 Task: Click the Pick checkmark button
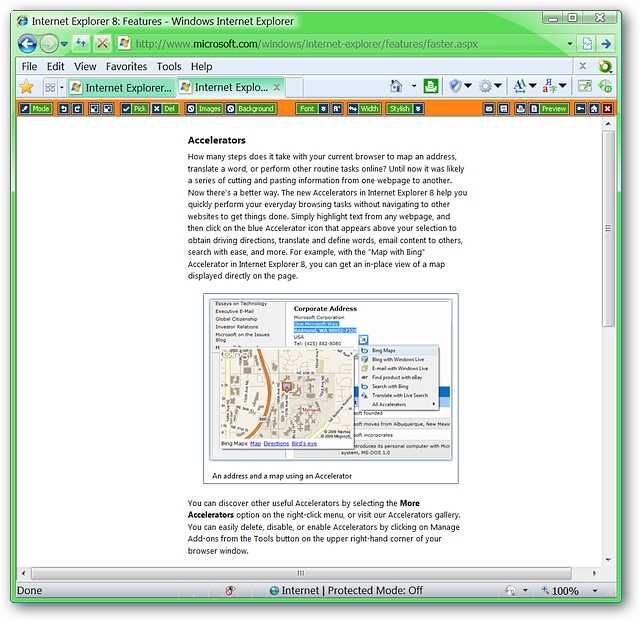134,109
